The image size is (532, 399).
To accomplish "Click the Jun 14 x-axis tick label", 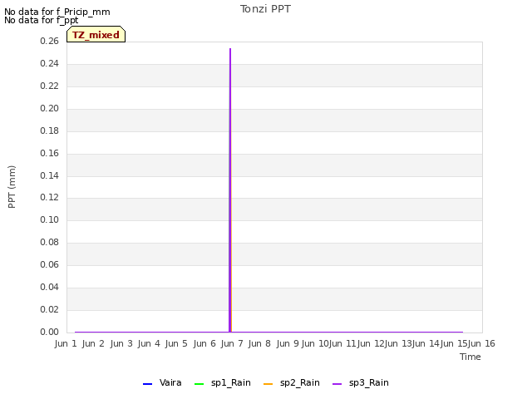I will [426, 343].
